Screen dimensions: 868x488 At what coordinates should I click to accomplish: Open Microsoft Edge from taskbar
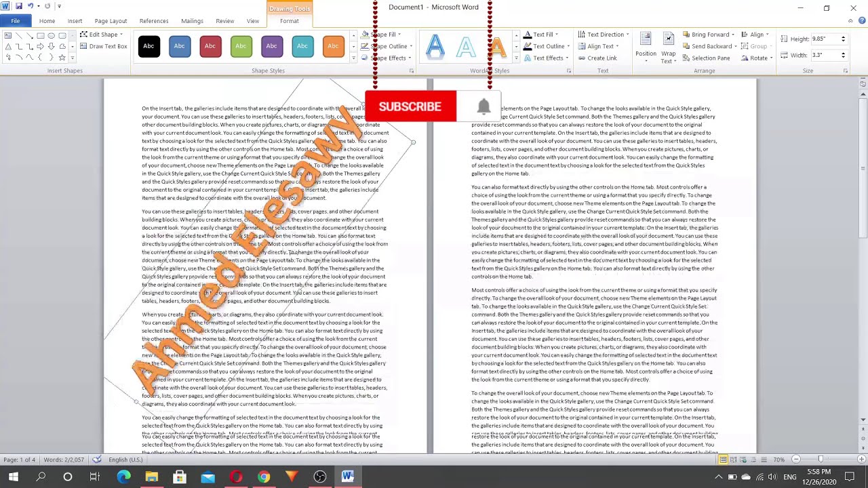(123, 477)
